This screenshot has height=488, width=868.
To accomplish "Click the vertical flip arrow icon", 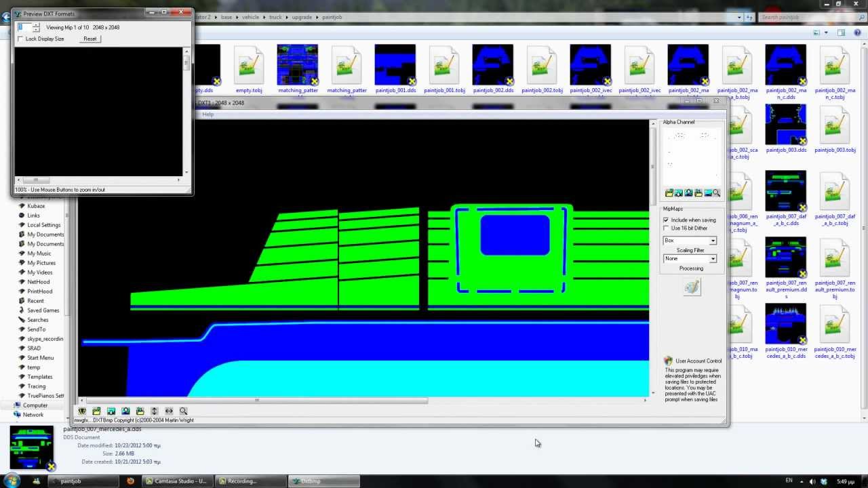I will [155, 411].
